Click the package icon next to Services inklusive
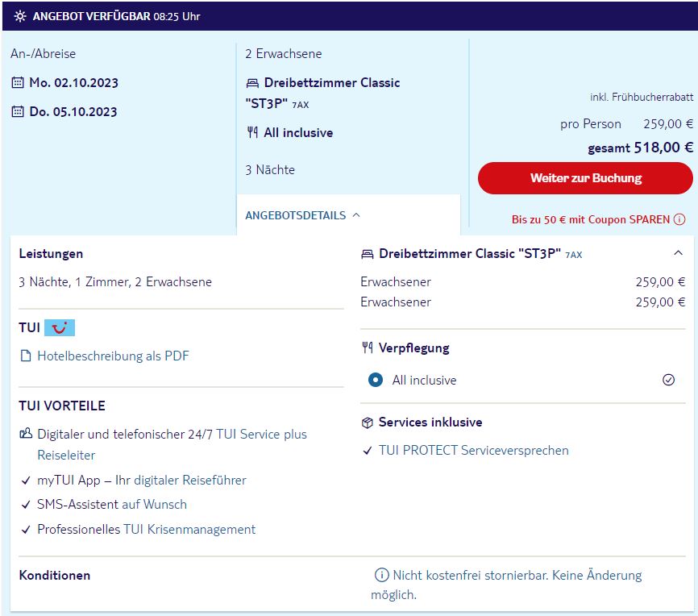698x616 pixels. (x=368, y=422)
